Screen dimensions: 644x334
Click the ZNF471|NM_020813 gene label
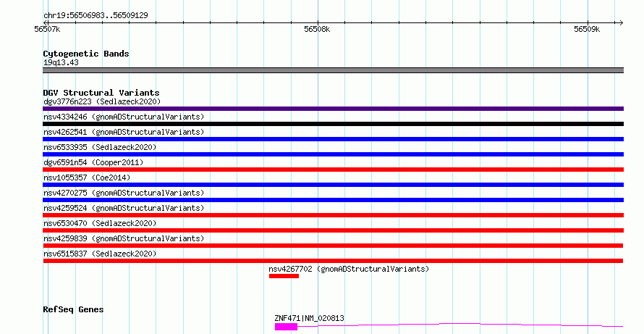[x=309, y=318]
